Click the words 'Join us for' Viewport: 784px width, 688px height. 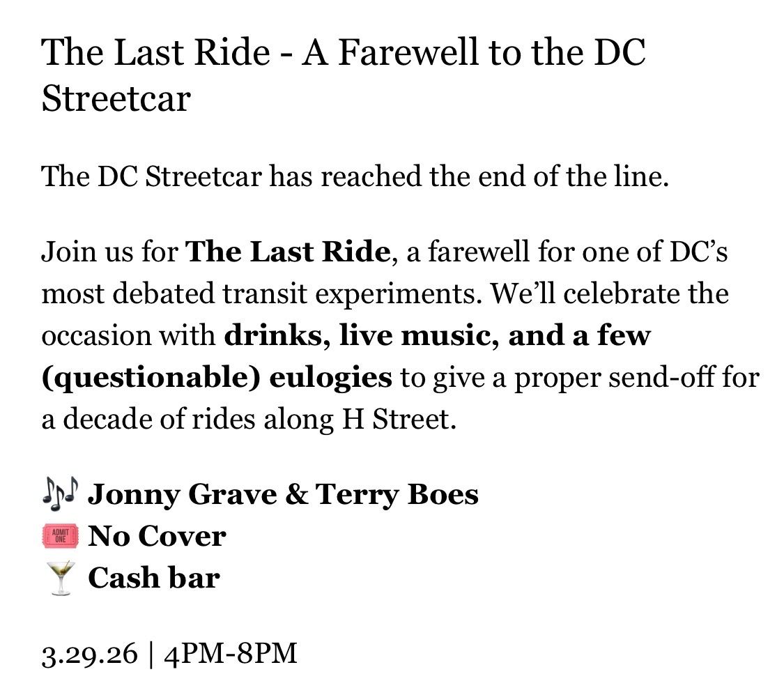109,252
